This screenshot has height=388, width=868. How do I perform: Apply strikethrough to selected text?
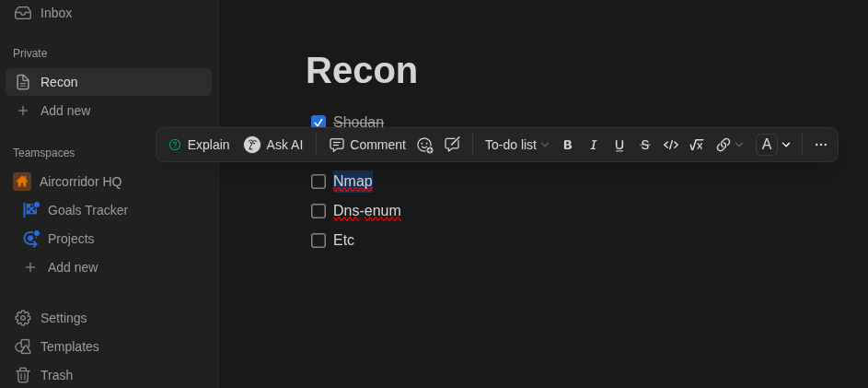(645, 146)
